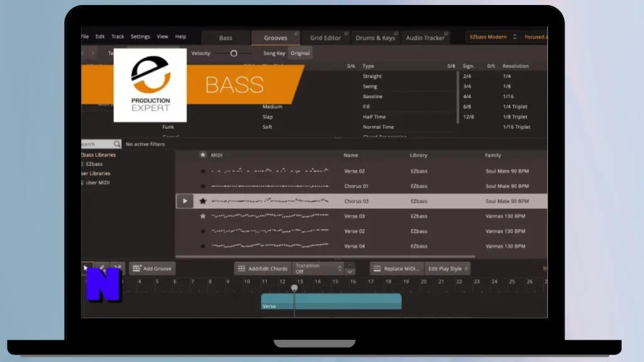
Task: Go forward with the right arrow button
Action: coord(93,53)
